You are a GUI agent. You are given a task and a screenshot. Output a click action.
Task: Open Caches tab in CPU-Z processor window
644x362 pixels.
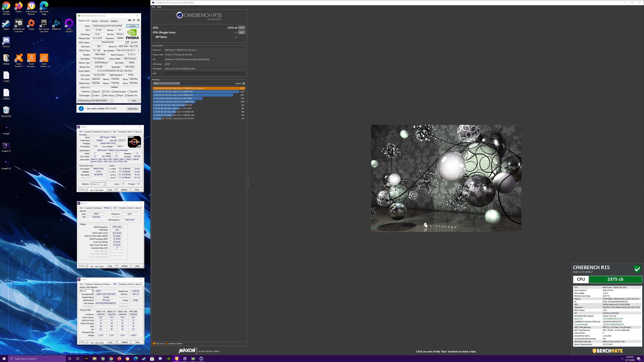(x=88, y=132)
